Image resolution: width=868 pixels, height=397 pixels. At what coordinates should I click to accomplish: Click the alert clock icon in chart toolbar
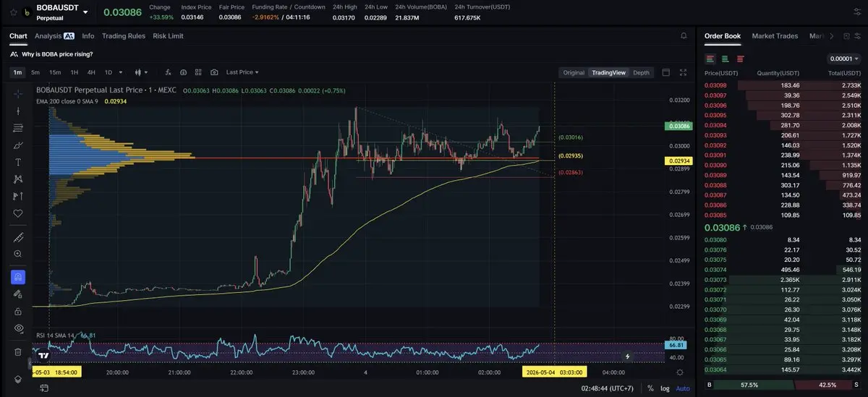click(x=184, y=72)
